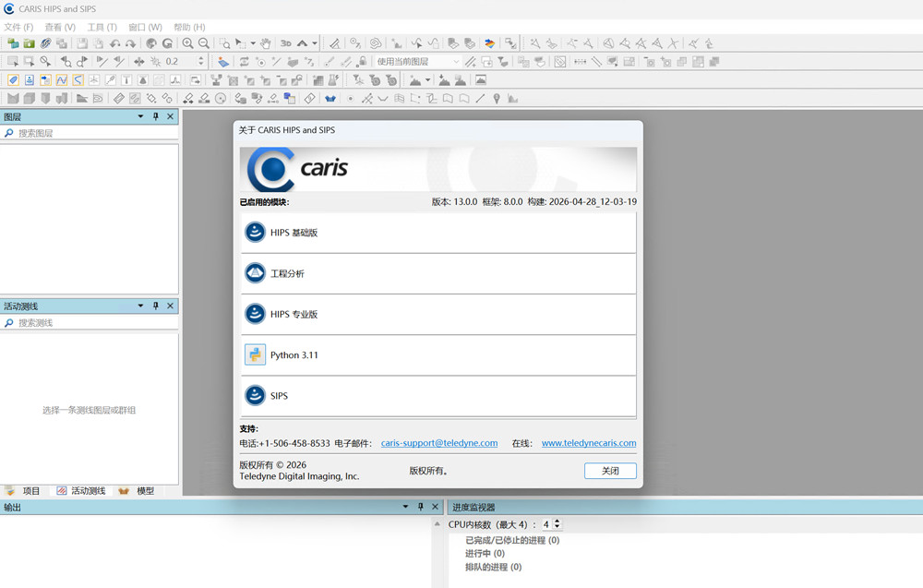The width and height of the screenshot is (923, 588).
Task: Click the 0.2 value stepper arrows
Action: click(x=201, y=61)
